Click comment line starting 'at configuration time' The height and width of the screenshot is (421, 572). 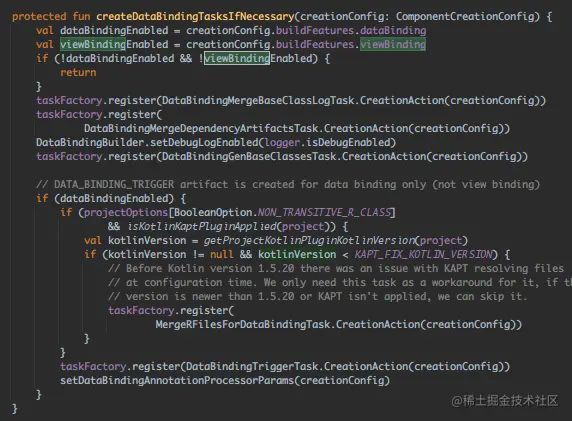pyautogui.click(x=340, y=282)
